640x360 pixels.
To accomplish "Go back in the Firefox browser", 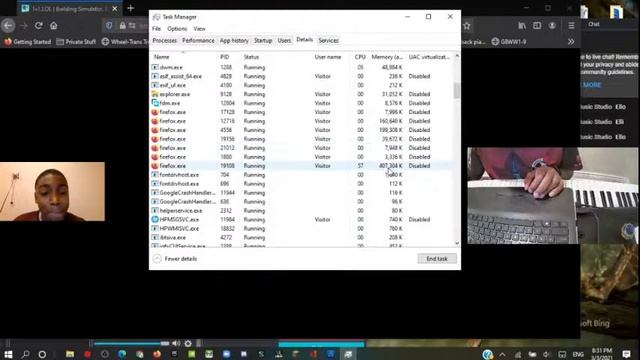I will 8,26.
